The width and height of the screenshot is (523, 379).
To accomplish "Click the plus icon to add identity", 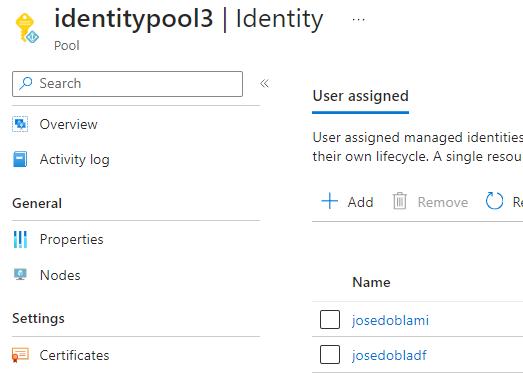I will click(x=330, y=201).
